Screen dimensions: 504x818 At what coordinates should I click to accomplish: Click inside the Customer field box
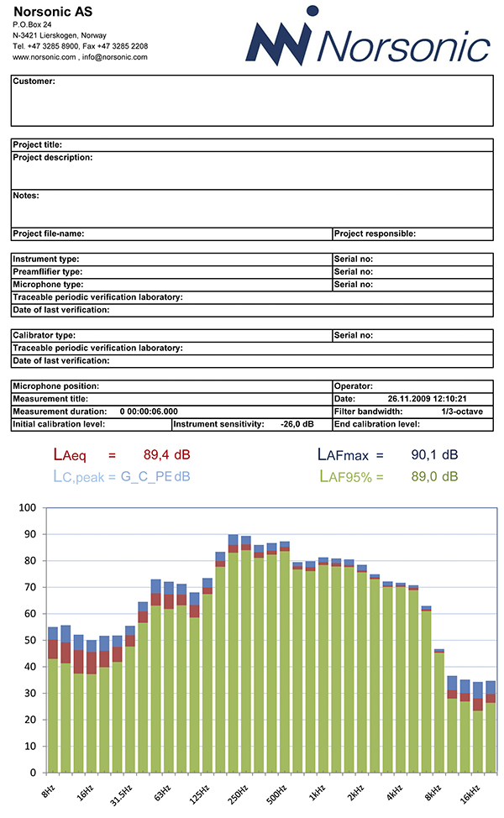252,101
